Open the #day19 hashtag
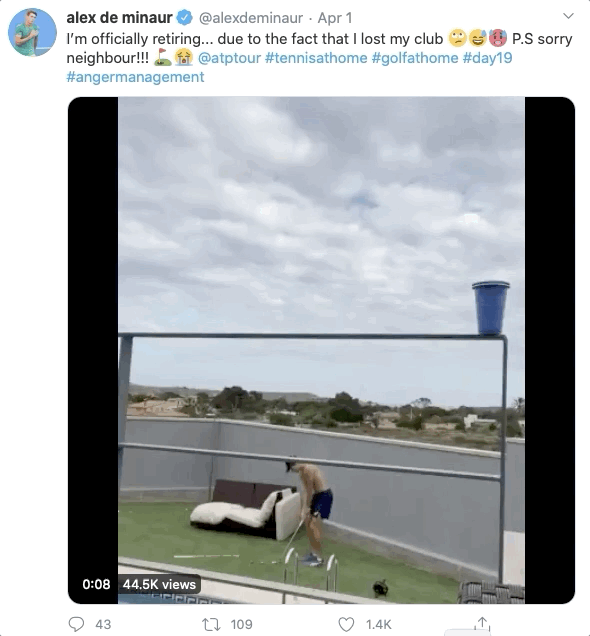Viewport: 590px width, 636px height. pyautogui.click(x=487, y=58)
